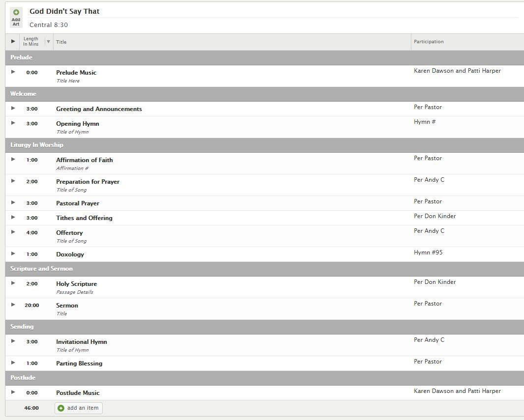The image size is (524, 420).
Task: Expand the Affirmation of Faith row
Action: coord(13,159)
